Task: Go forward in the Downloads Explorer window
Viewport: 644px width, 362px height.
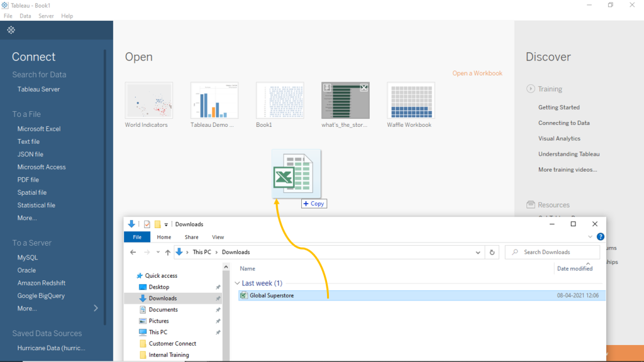Action: pyautogui.click(x=147, y=252)
